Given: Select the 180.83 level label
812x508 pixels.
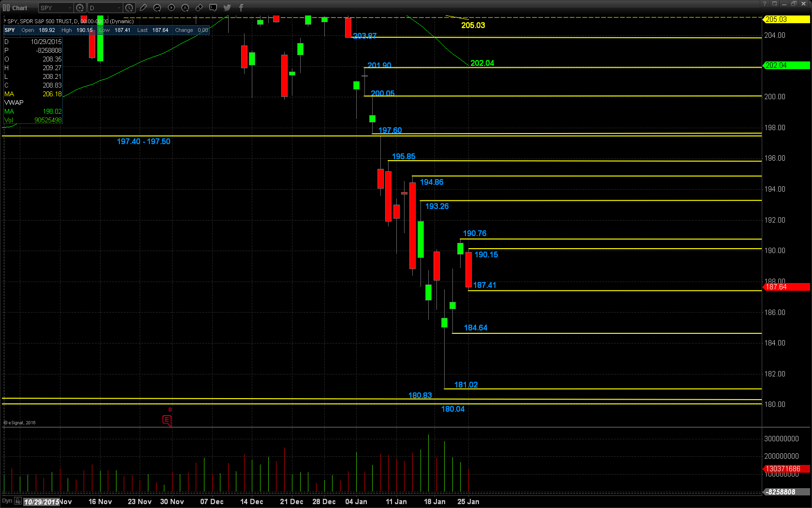Looking at the screenshot, I should click(420, 395).
